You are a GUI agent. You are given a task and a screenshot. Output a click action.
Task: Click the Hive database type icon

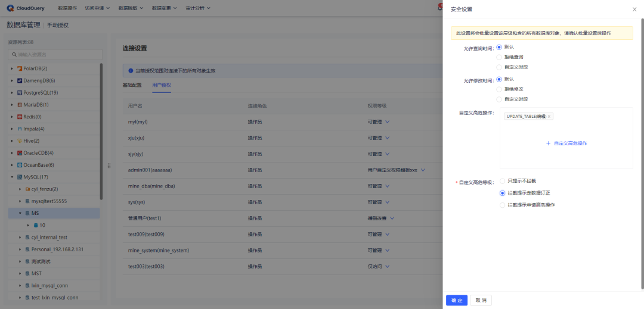tap(19, 141)
